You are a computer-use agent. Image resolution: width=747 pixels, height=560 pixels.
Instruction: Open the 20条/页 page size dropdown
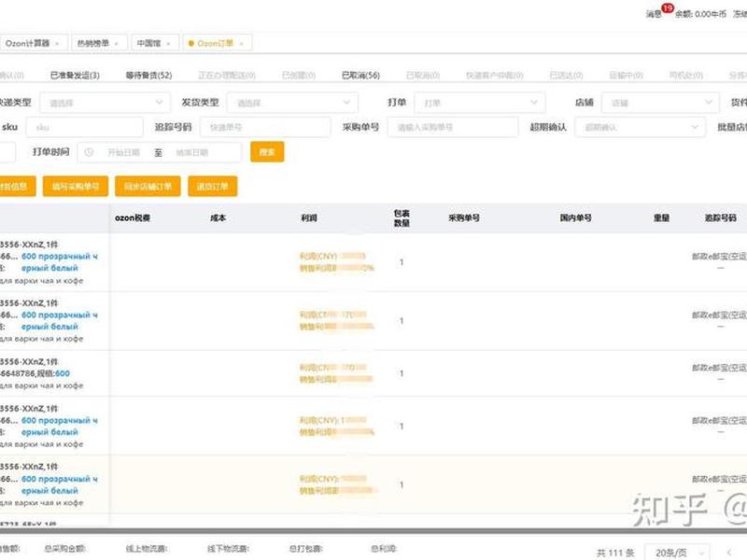pos(677,553)
